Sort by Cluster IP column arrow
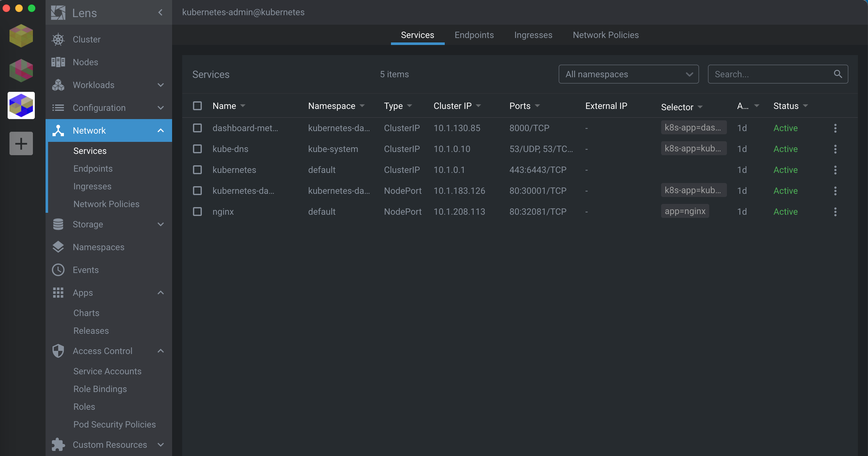This screenshot has height=456, width=868. click(x=478, y=106)
